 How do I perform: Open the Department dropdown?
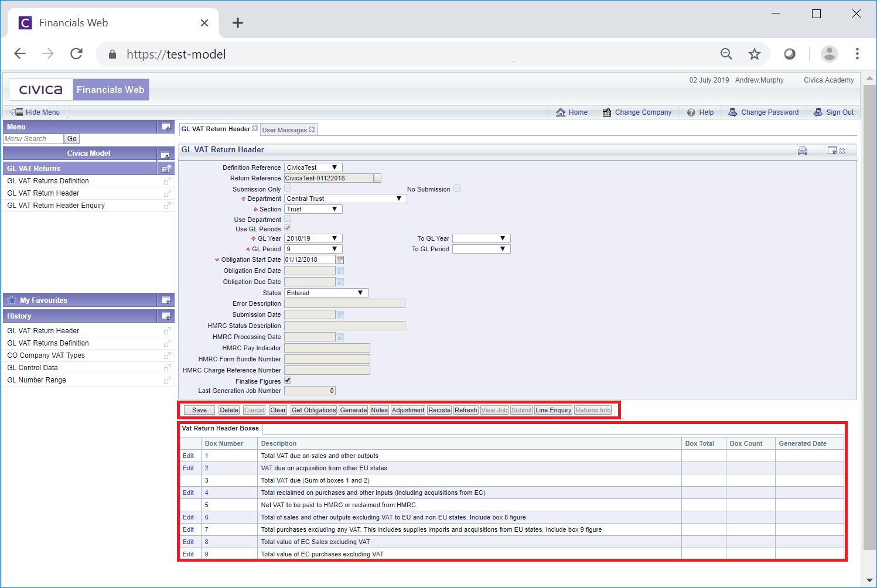pyautogui.click(x=345, y=199)
